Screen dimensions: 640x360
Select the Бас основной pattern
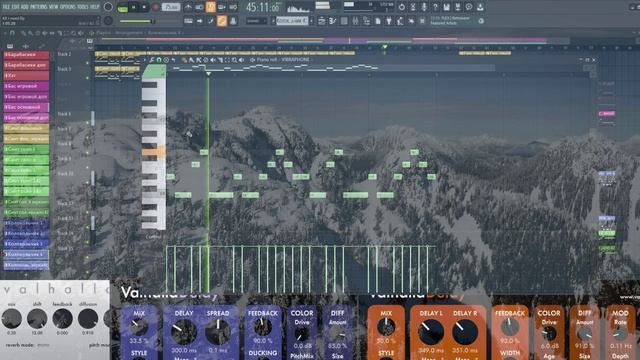coord(26,107)
